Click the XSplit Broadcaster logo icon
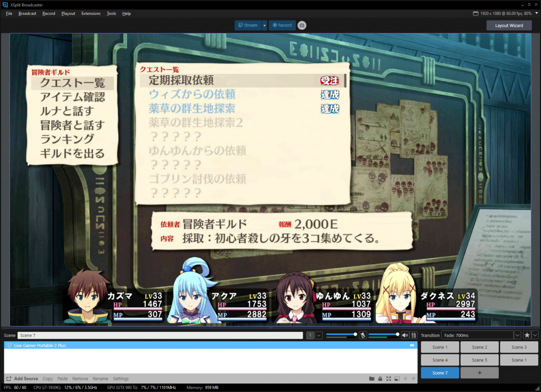The image size is (541, 392). pyautogui.click(x=5, y=5)
